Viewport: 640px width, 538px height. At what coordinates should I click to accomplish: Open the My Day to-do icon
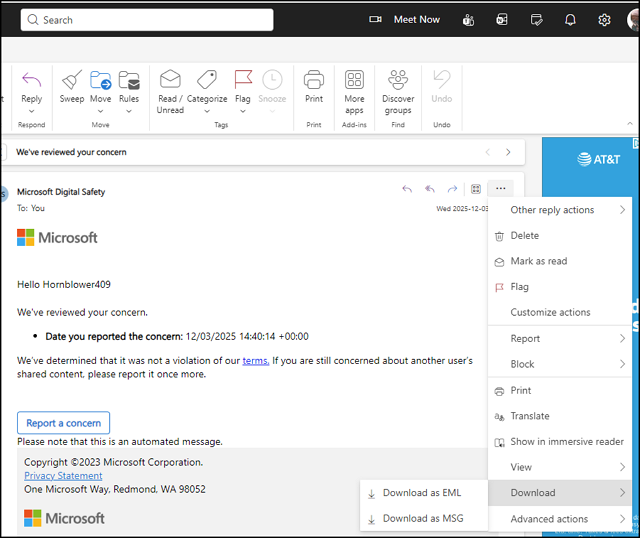pyautogui.click(x=536, y=20)
